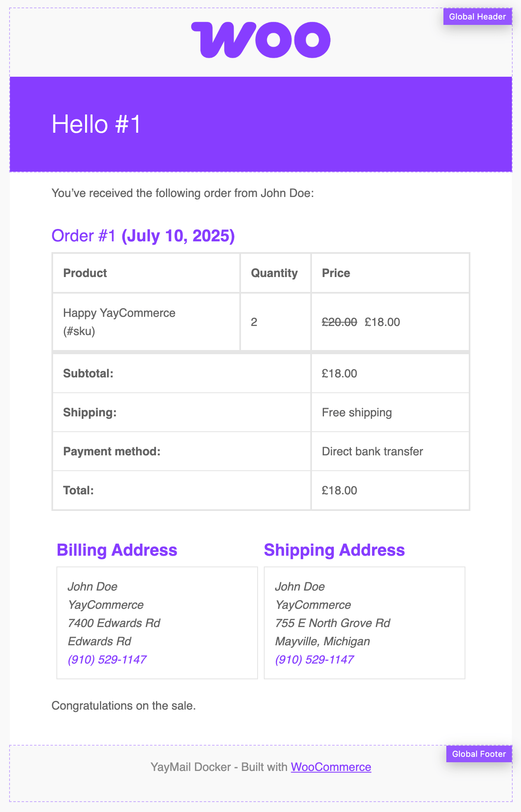Select the order-received intro paragraph
Screen dimensions: 521x812
click(x=183, y=193)
